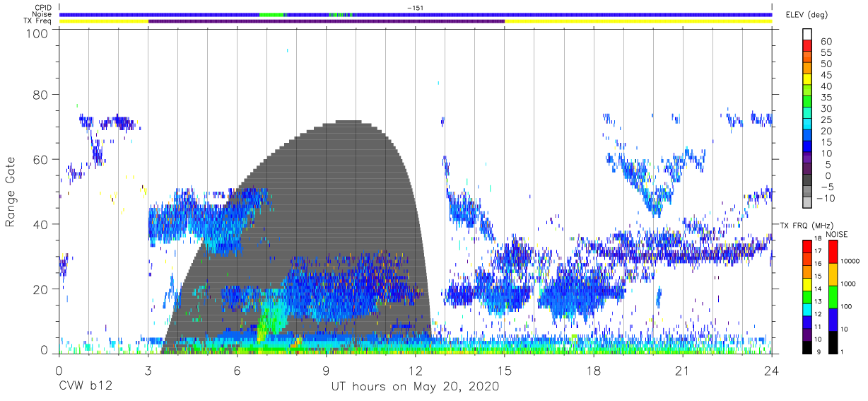Click the 30 label on the elevation colorbar
Image resolution: width=868 pixels, height=401 pixels.
(x=826, y=109)
